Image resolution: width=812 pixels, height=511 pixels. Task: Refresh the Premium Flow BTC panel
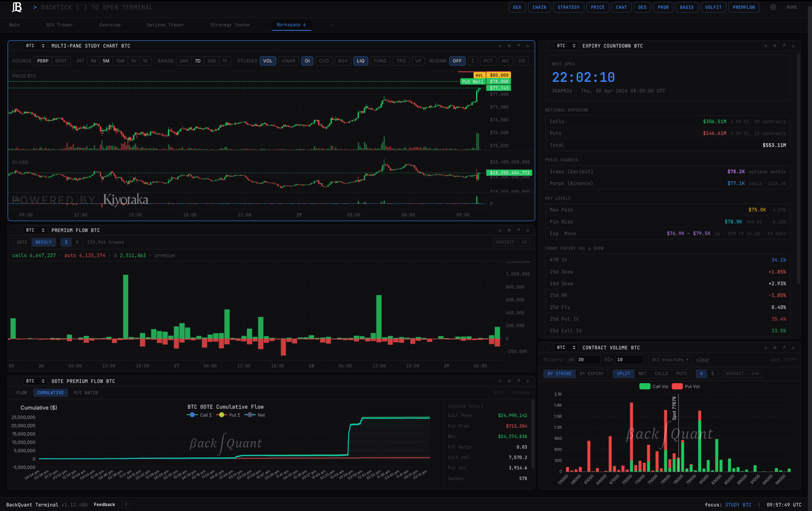click(500, 230)
